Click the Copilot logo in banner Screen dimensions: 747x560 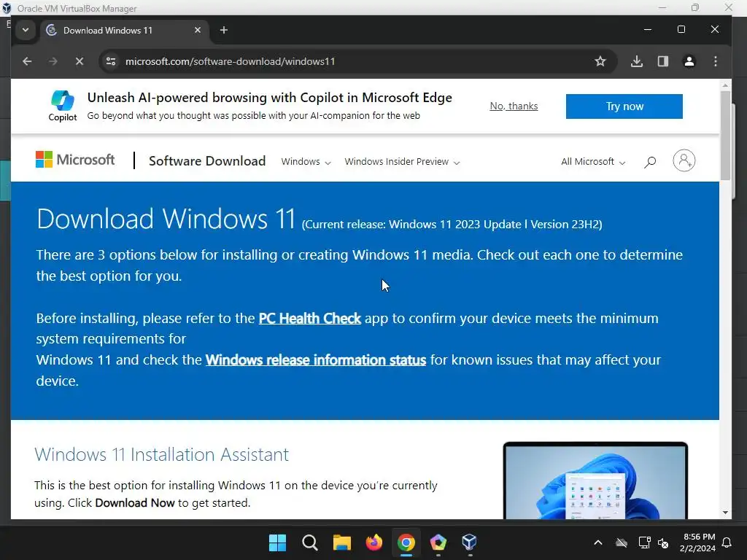pyautogui.click(x=63, y=106)
